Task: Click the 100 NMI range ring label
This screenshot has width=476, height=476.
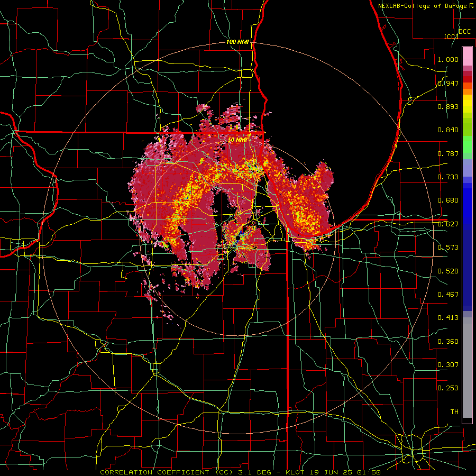Action: (x=237, y=42)
